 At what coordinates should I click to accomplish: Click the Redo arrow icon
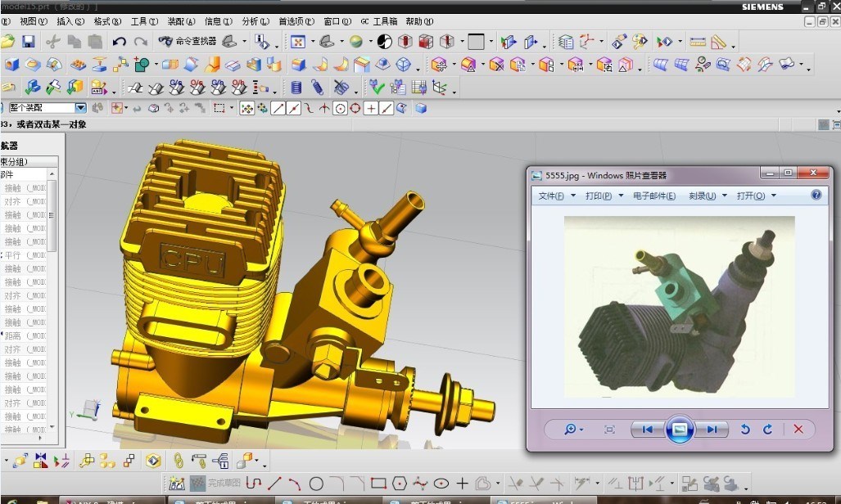[141, 41]
